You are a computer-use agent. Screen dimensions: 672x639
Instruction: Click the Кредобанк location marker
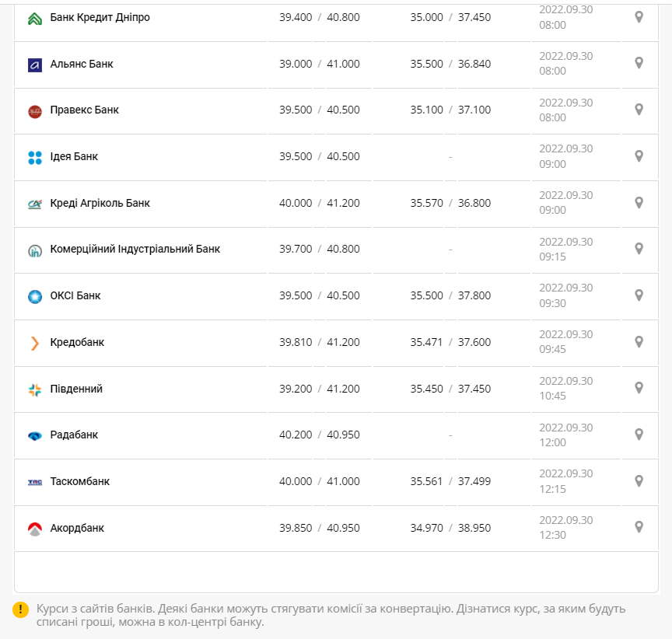pos(639,341)
